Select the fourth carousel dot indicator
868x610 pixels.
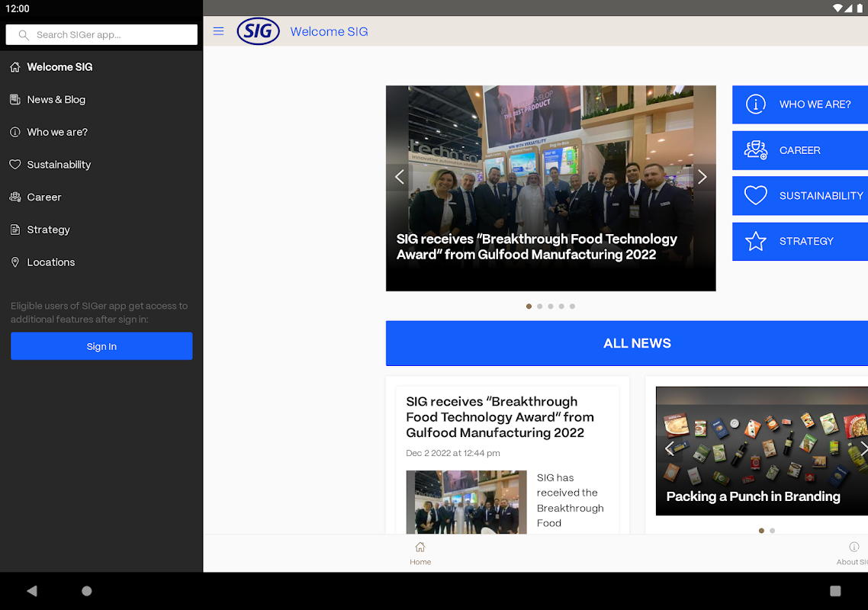pos(561,306)
